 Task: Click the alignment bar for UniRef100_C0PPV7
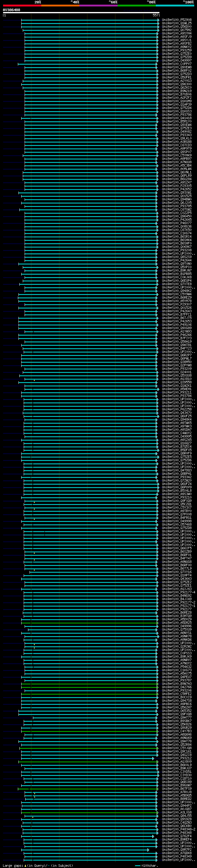click(x=87, y=64)
